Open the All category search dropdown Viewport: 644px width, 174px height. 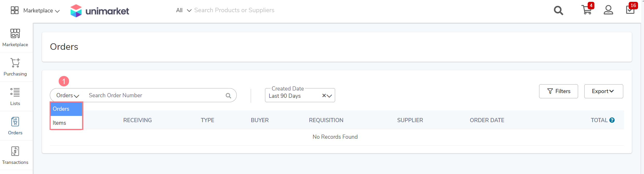184,10
